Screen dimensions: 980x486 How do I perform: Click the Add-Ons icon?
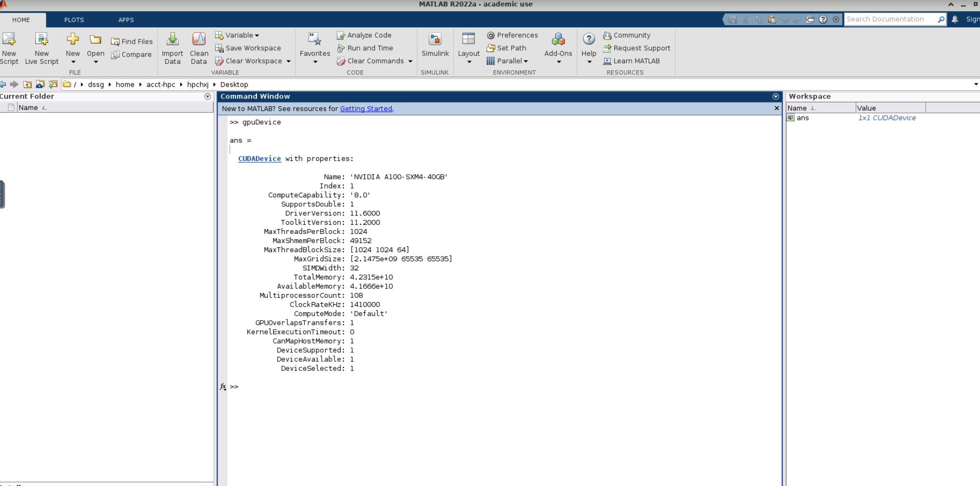click(558, 39)
